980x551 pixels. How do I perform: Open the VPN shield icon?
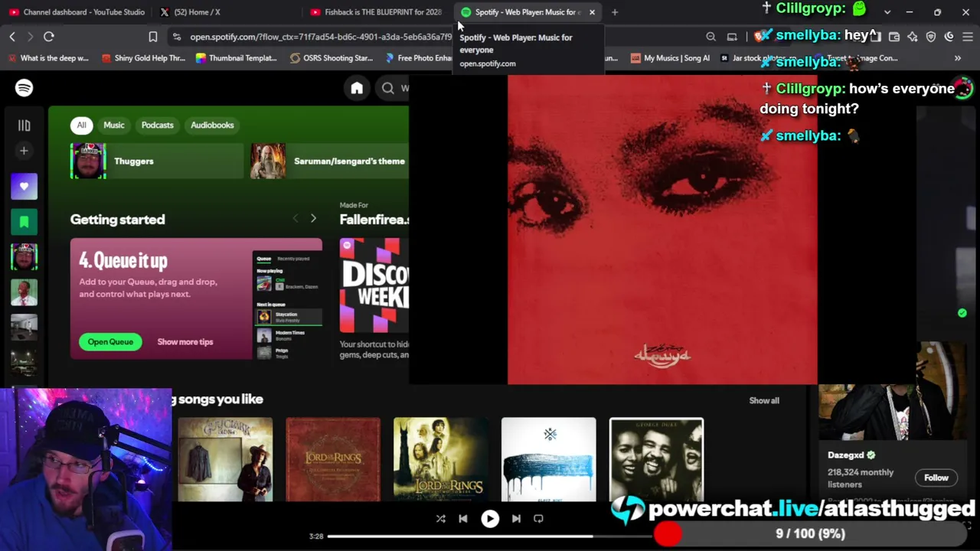click(931, 37)
